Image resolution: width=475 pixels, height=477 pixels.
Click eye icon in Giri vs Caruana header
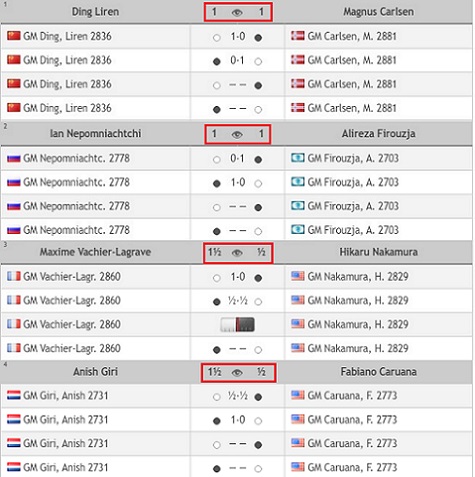[x=237, y=373]
